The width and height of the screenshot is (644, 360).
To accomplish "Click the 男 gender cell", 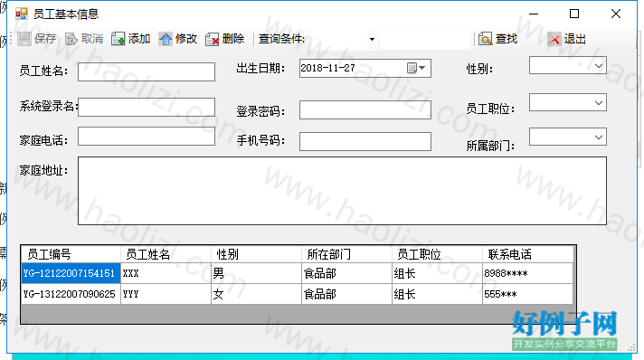I will 256,273.
